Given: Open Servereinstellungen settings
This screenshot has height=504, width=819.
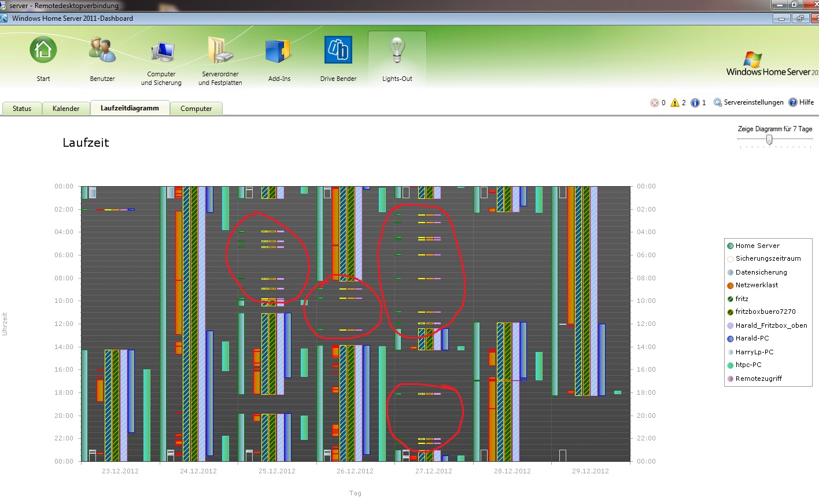Looking at the screenshot, I should tap(748, 102).
